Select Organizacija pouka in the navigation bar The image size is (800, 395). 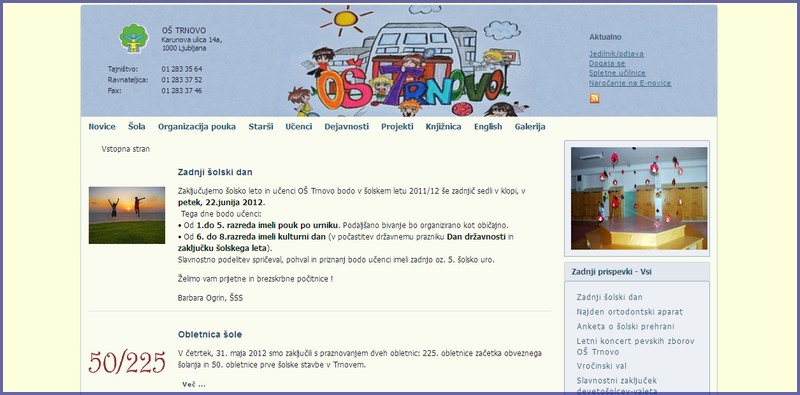197,127
